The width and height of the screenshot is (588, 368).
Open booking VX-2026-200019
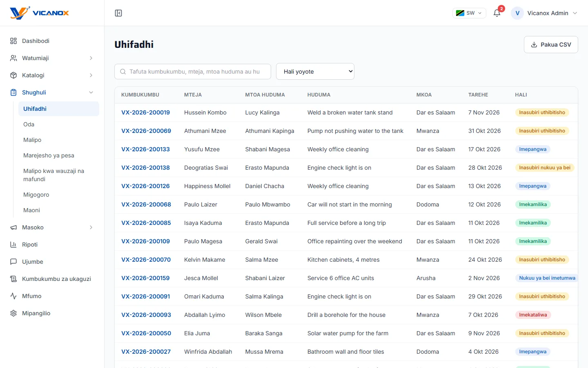(145, 112)
